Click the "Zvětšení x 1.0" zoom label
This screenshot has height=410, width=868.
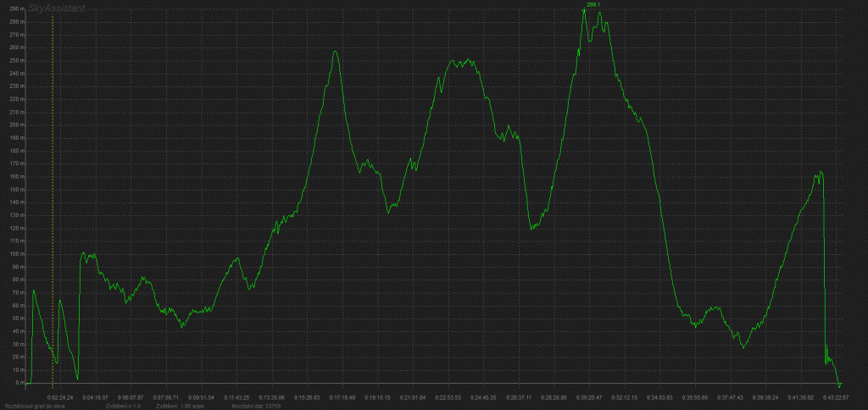coord(123,406)
